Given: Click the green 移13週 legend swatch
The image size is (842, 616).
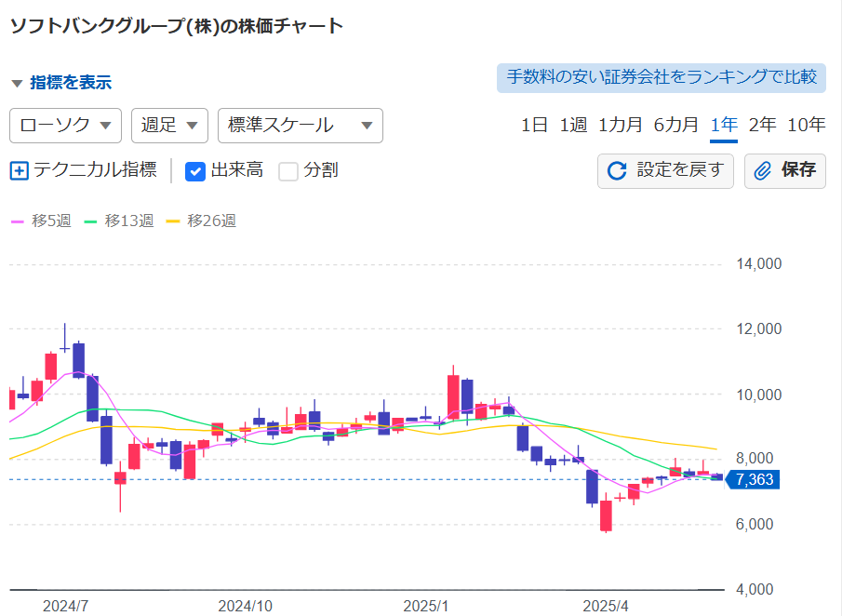Looking at the screenshot, I should [x=90, y=221].
